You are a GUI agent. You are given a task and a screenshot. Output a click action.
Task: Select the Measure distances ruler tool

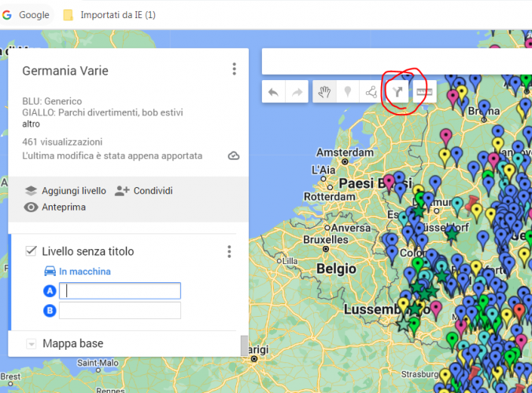point(424,92)
